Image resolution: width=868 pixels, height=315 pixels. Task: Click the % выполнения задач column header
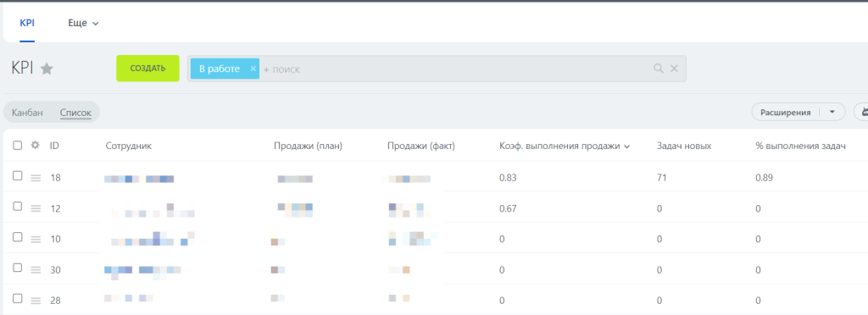point(800,146)
